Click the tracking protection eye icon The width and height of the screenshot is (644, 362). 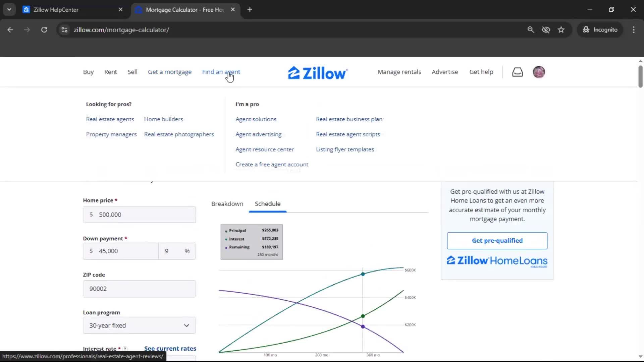[x=546, y=30]
